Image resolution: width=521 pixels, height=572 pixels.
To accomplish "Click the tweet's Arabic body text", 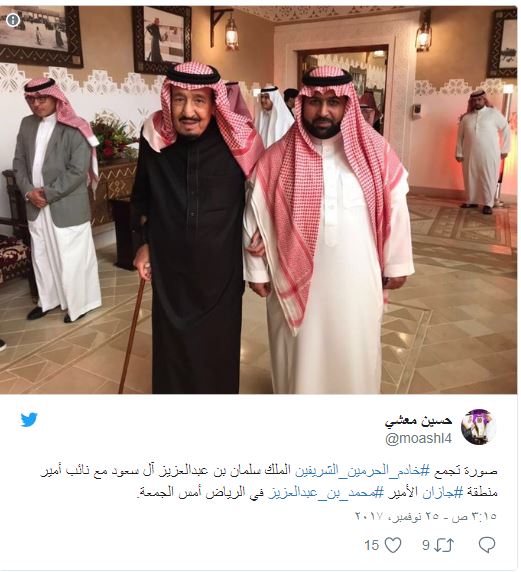I will [x=269, y=482].
